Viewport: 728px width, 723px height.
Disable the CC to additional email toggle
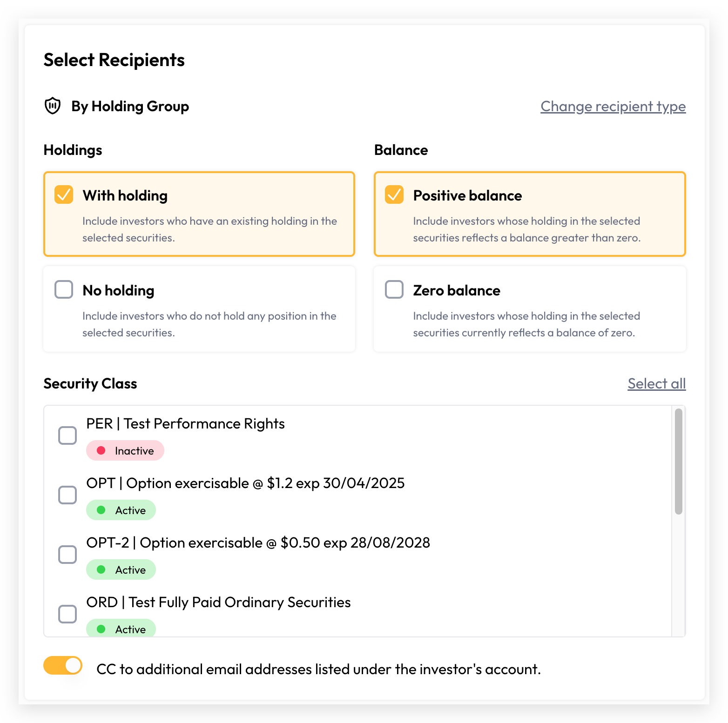(63, 665)
